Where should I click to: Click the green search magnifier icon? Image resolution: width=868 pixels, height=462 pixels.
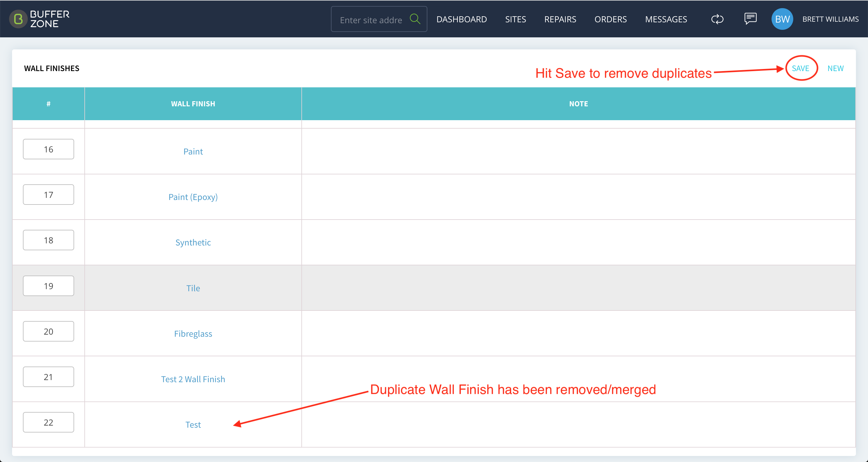(x=415, y=19)
